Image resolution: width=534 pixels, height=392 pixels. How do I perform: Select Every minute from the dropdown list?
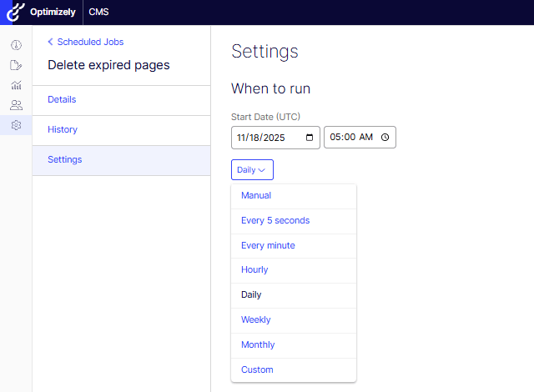268,246
